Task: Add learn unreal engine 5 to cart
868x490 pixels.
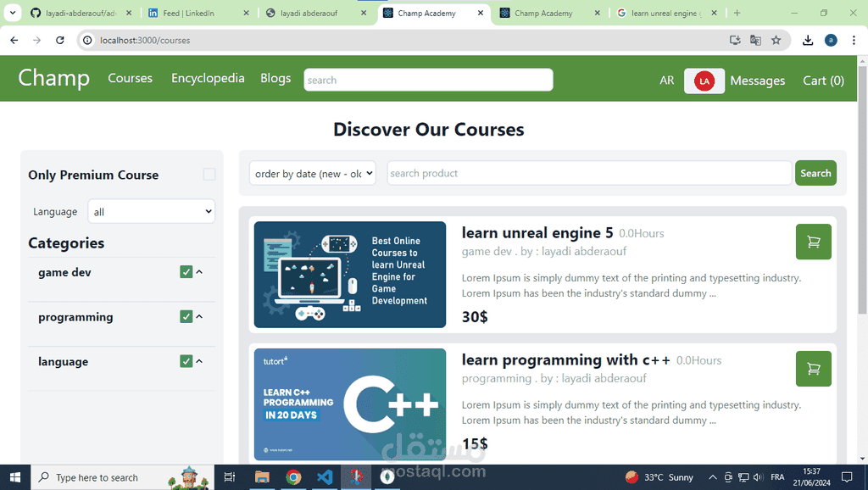Action: (813, 242)
